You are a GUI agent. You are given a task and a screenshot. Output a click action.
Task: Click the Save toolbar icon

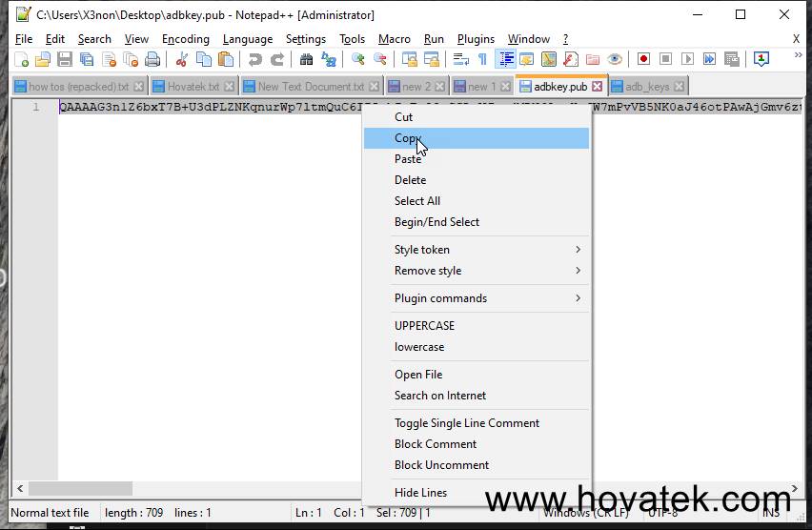click(x=65, y=60)
